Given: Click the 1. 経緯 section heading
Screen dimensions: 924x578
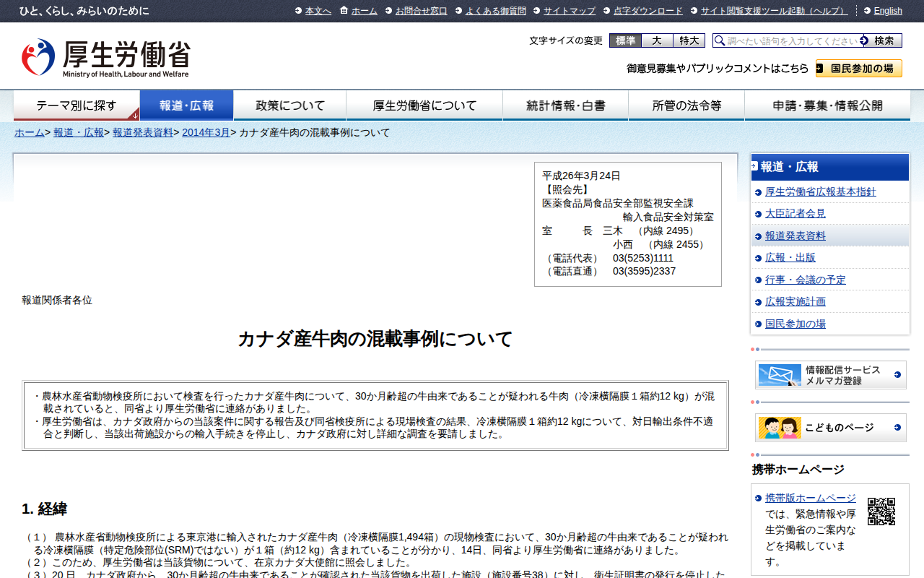Looking at the screenshot, I should tap(45, 509).
